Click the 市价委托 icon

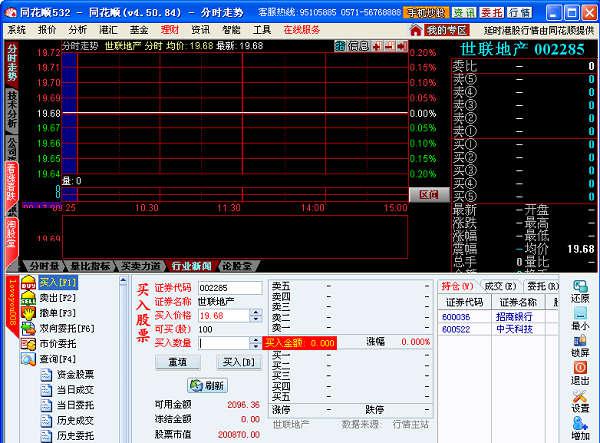tap(28, 344)
